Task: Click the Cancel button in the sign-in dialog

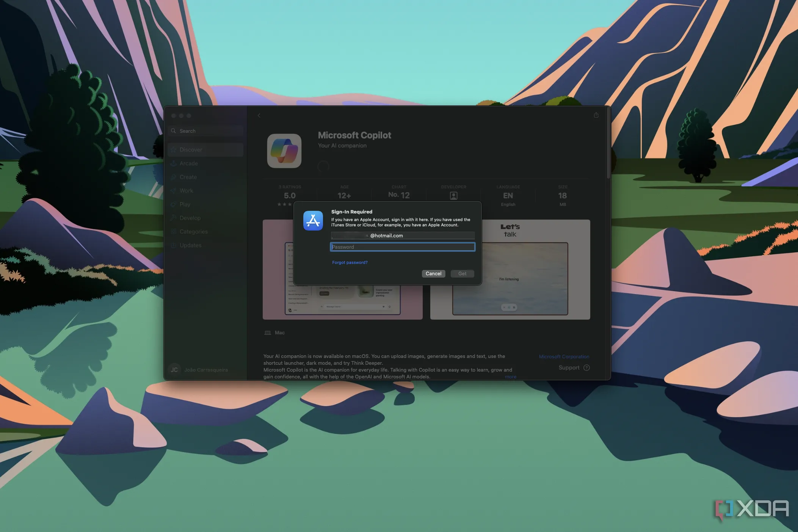Action: (433, 273)
